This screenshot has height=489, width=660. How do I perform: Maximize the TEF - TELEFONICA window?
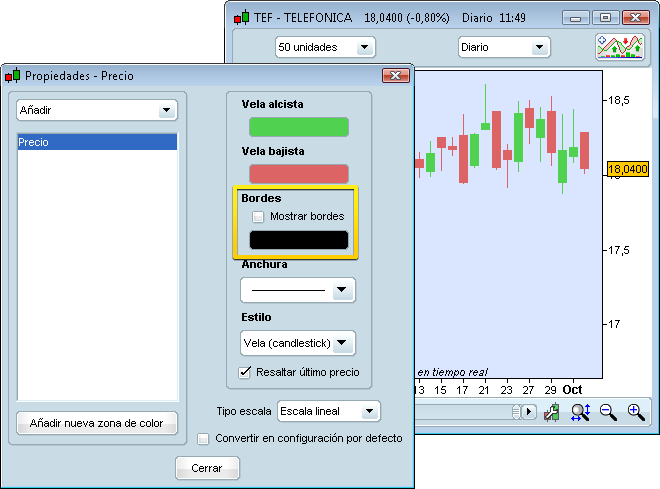pos(605,18)
